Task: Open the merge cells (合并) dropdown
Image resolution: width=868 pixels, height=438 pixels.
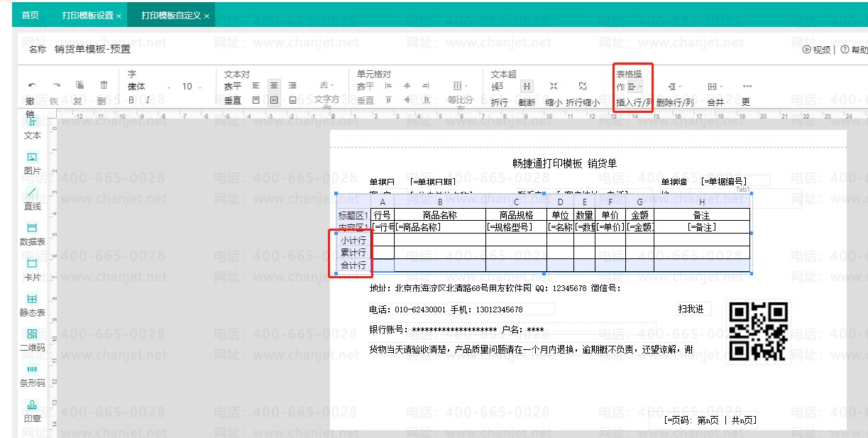Action: 715,87
